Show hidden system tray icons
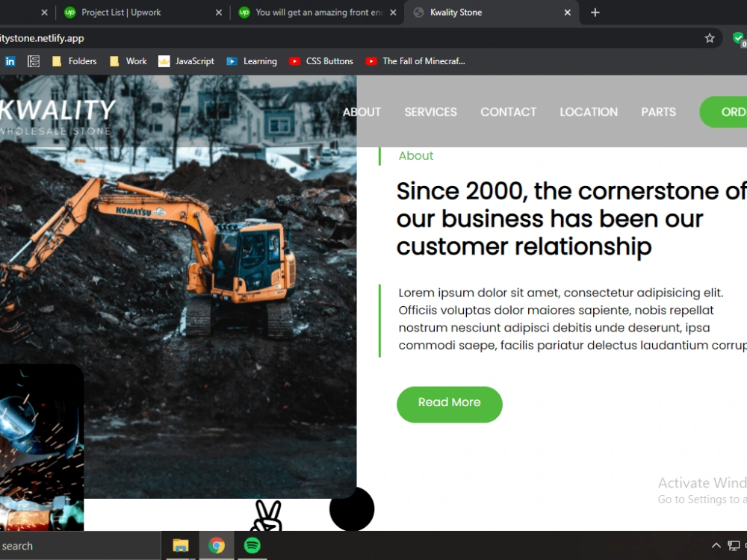Viewport: 747px width, 560px height. (x=716, y=546)
